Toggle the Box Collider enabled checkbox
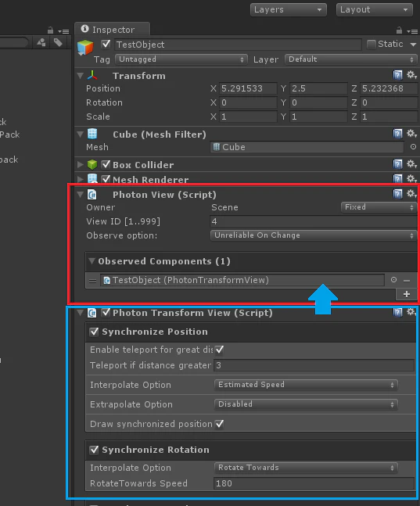The height and width of the screenshot is (506, 420). tap(106, 164)
